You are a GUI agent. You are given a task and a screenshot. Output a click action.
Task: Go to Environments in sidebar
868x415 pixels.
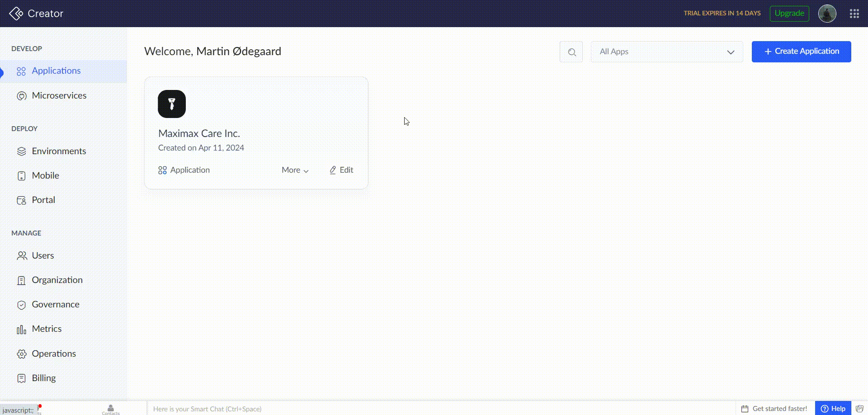[x=59, y=151]
